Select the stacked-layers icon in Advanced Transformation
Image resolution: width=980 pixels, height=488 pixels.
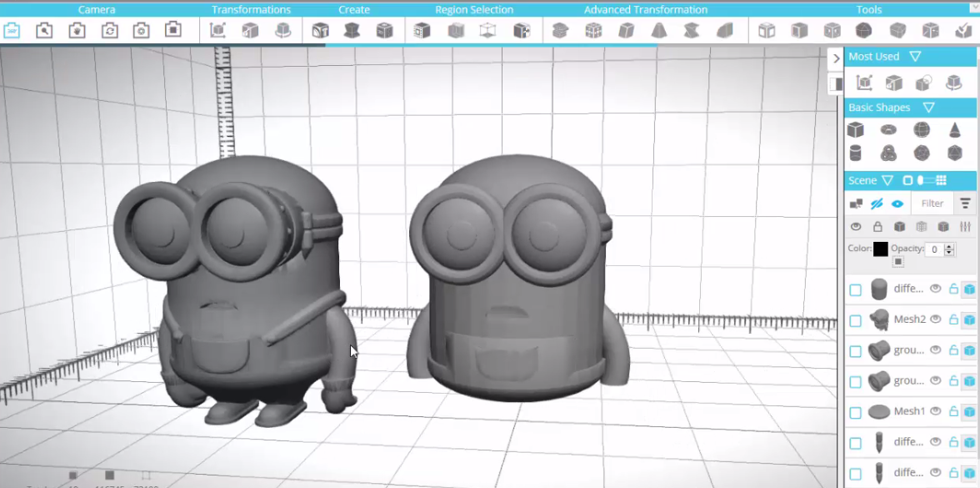[560, 30]
